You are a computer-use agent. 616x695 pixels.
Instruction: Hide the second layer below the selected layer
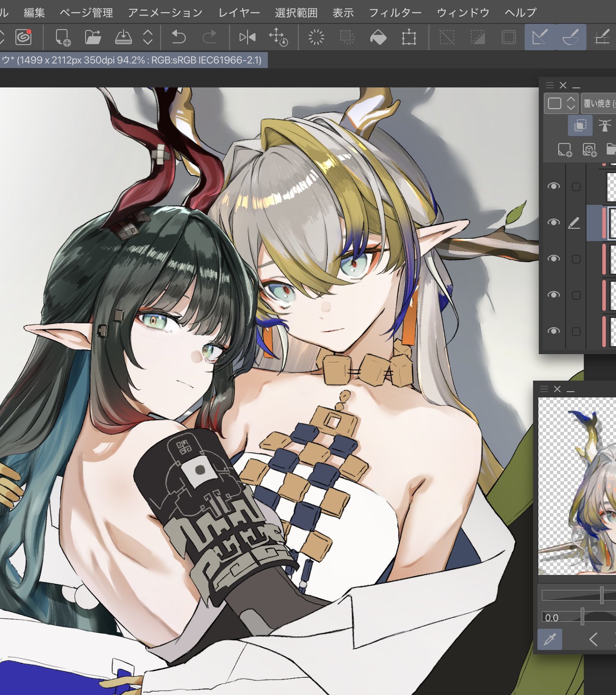pos(553,295)
